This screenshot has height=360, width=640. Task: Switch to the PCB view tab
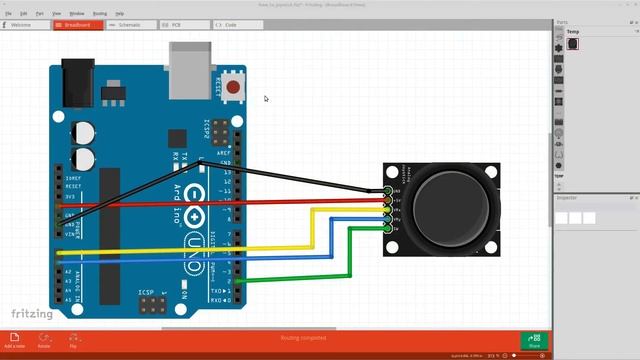[x=184, y=25]
